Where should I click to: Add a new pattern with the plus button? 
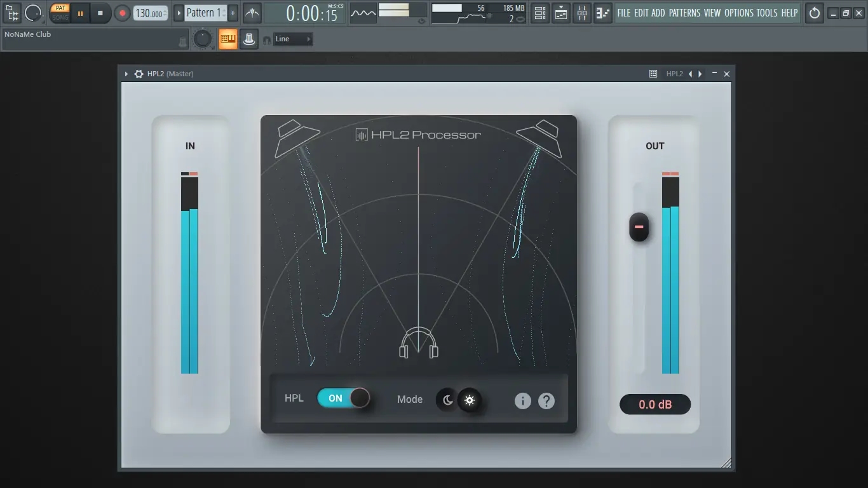click(233, 13)
